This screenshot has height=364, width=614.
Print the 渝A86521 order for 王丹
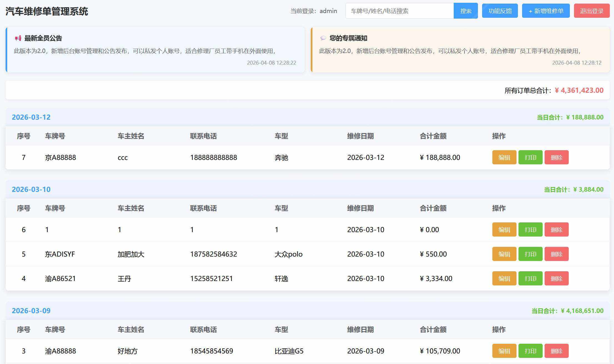(530, 278)
